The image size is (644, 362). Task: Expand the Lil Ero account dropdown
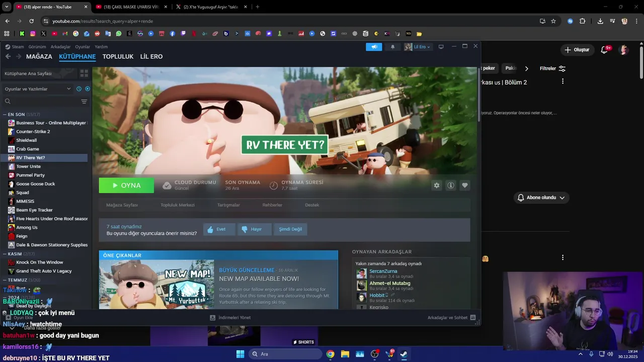pyautogui.click(x=417, y=47)
